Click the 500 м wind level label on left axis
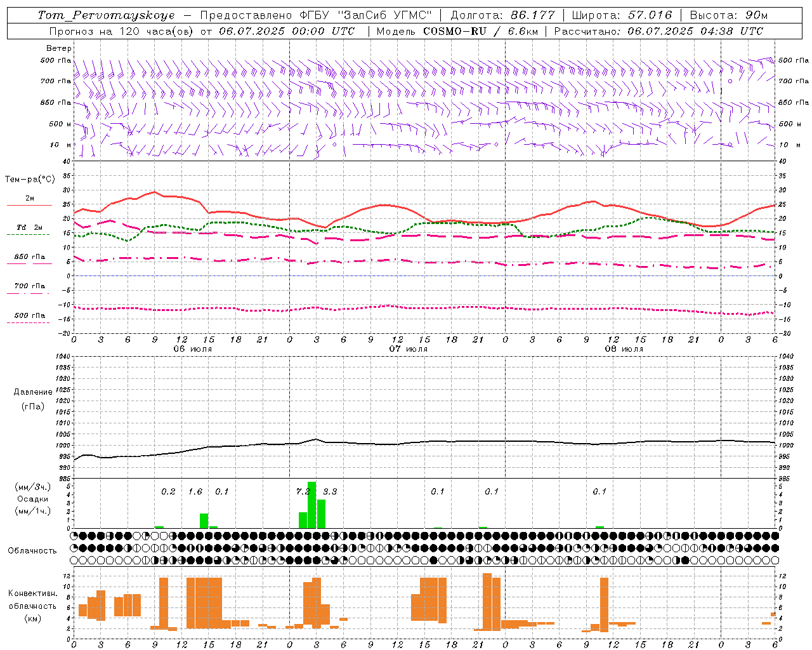Viewport: 812px width, 650px height. tap(60, 124)
